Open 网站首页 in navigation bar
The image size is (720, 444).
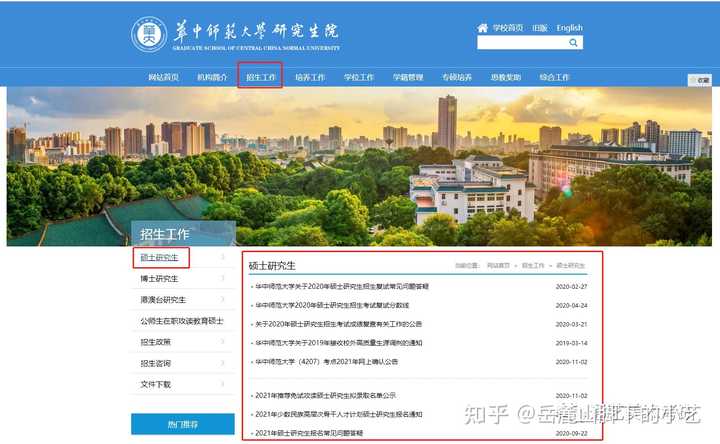163,77
